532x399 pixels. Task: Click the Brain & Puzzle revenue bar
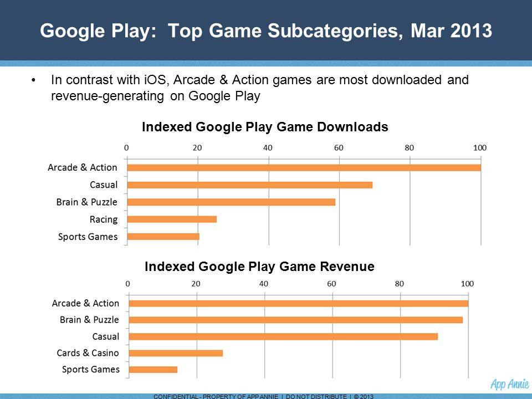click(296, 320)
